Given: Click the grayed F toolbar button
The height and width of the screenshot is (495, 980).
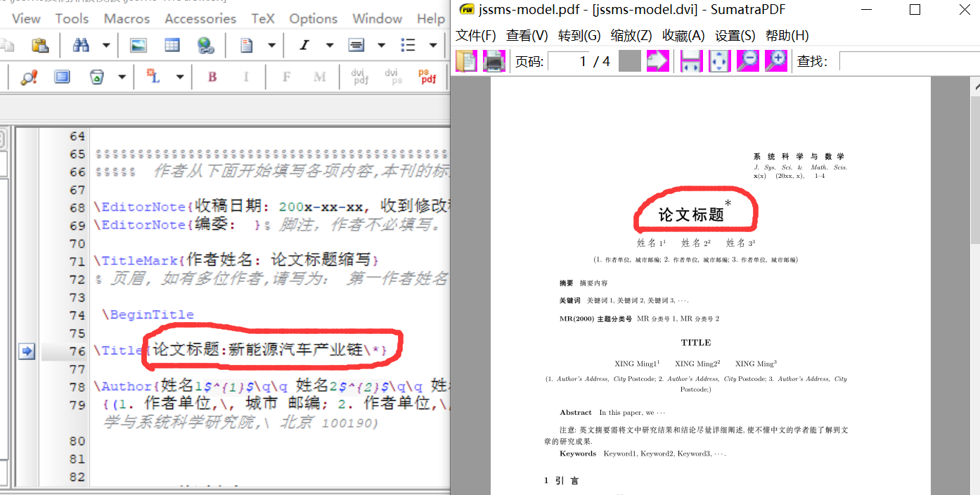Looking at the screenshot, I should [x=286, y=77].
